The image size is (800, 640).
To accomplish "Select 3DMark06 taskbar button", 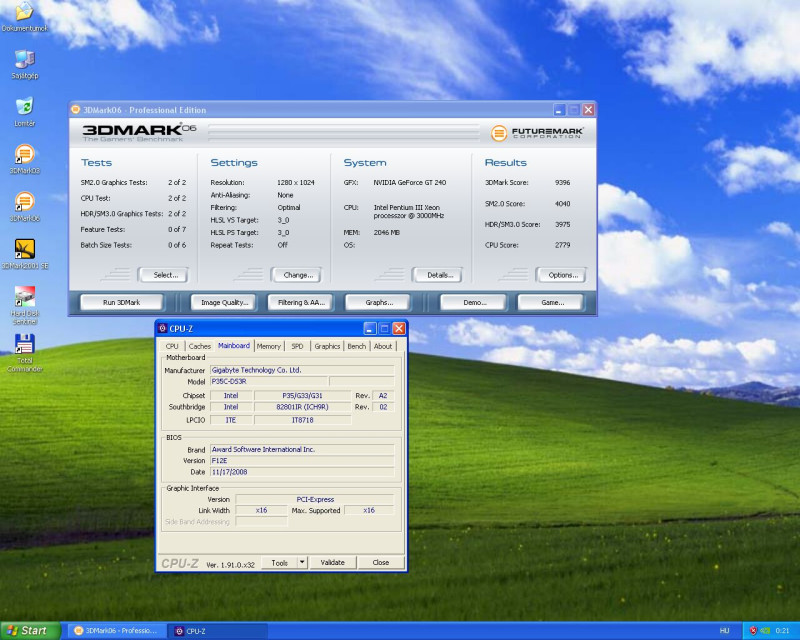I will tap(118, 631).
